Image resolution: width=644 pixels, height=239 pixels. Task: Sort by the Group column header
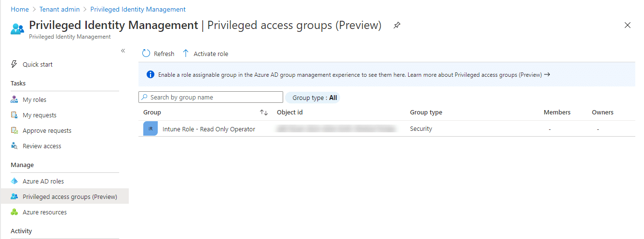152,112
